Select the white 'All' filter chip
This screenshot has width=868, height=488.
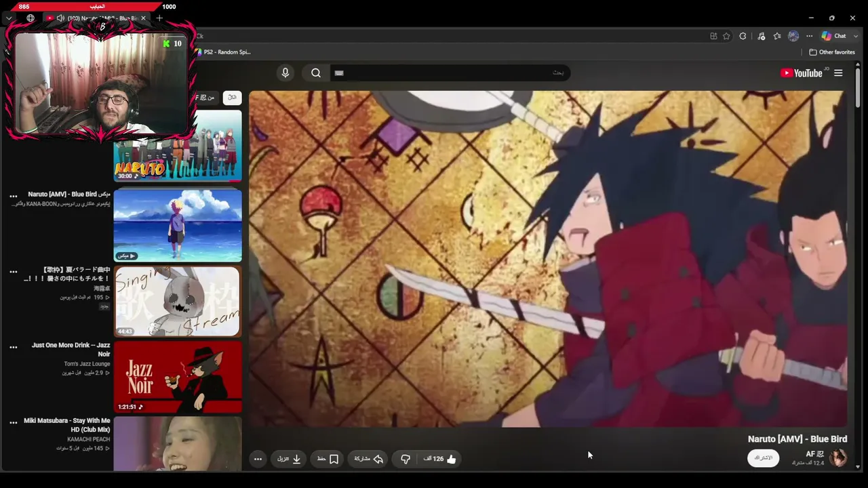232,98
